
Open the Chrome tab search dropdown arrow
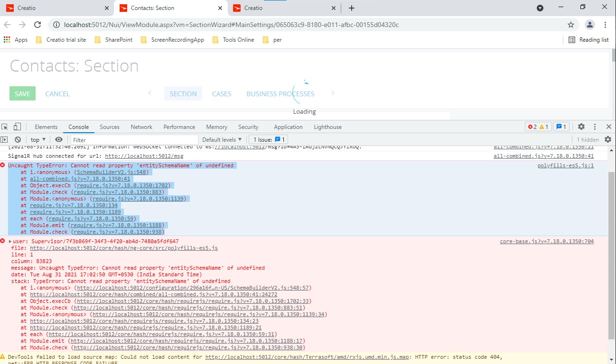540,8
